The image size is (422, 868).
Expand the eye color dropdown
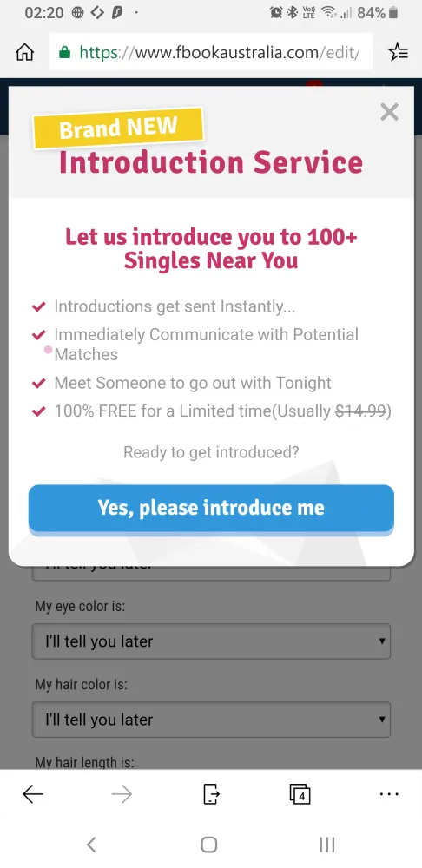(x=211, y=641)
